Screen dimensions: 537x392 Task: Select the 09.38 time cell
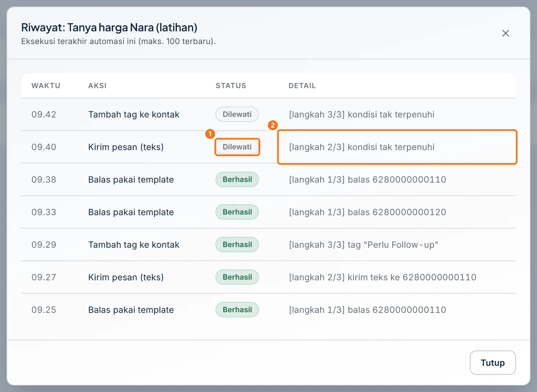click(x=44, y=180)
